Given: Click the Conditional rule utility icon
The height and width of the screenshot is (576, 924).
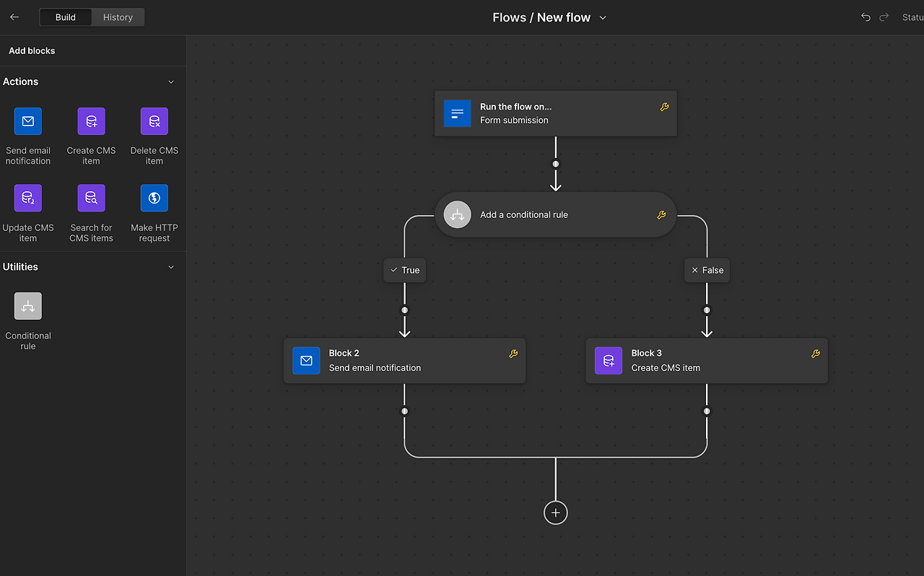Looking at the screenshot, I should click(x=28, y=306).
